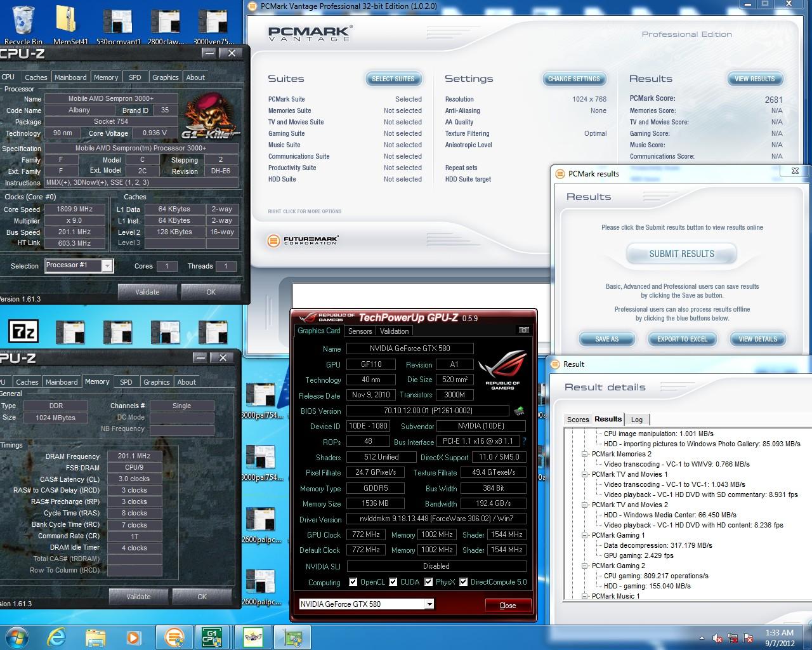Image resolution: width=812 pixels, height=650 pixels.
Task: Click the BIOS save chip icon in GPU-Z
Action: click(x=519, y=411)
